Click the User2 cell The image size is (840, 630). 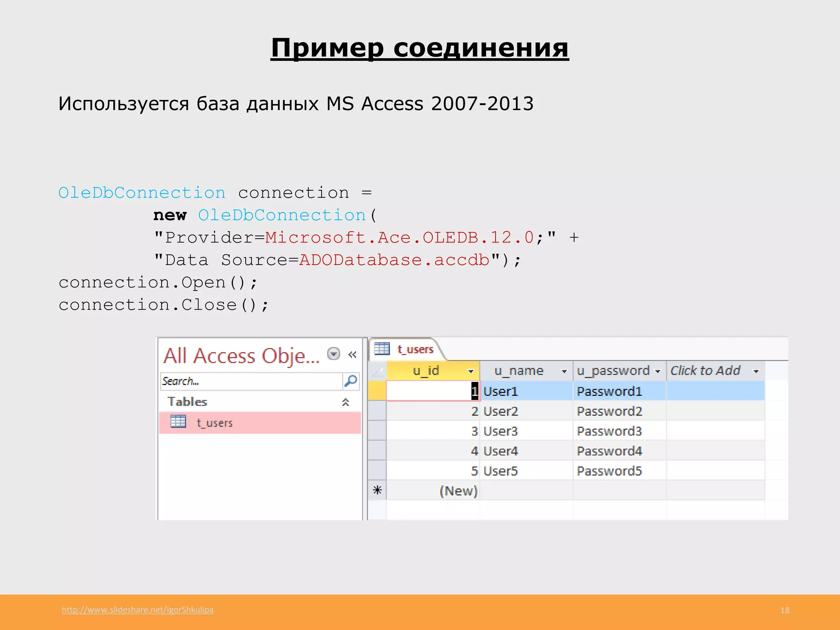pyautogui.click(x=526, y=411)
